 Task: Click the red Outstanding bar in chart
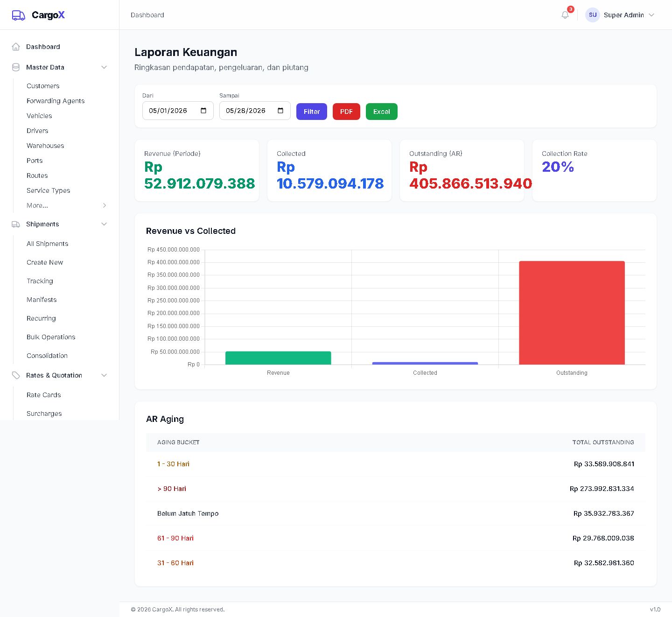pyautogui.click(x=572, y=313)
